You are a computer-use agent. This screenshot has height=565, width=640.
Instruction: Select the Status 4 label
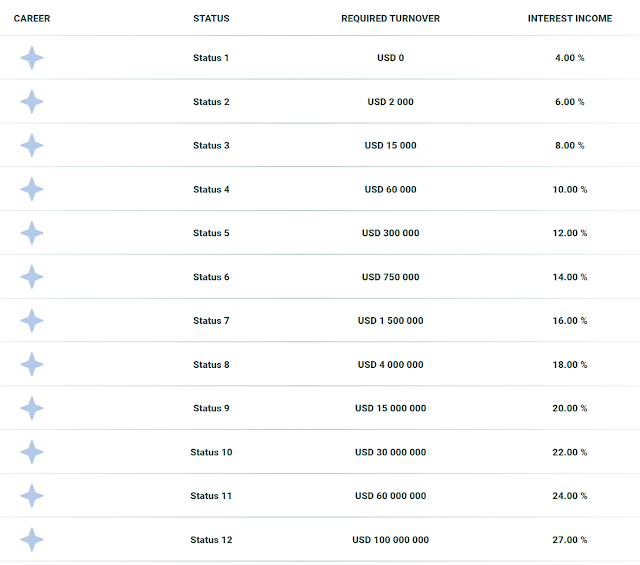(211, 189)
